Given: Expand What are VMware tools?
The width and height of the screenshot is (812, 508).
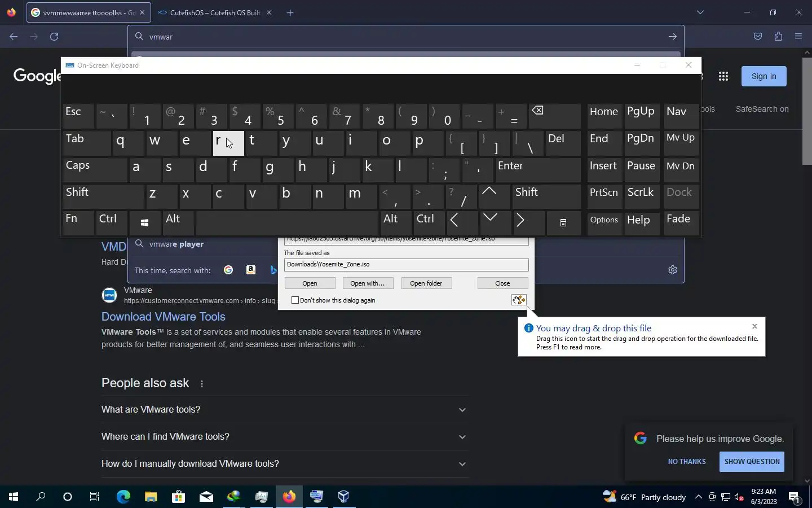Looking at the screenshot, I should 285,410.
